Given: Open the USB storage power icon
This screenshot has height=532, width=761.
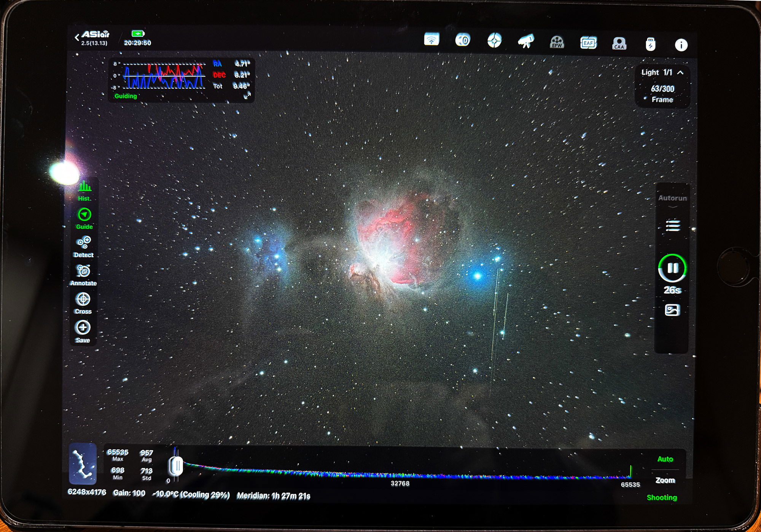Looking at the screenshot, I should (650, 44).
